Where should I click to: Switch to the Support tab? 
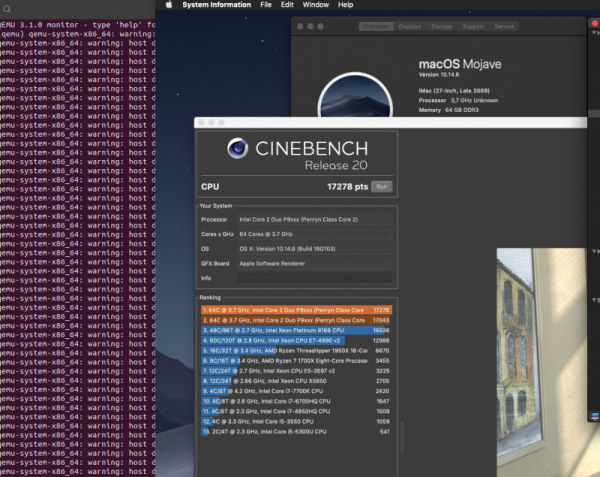point(473,26)
